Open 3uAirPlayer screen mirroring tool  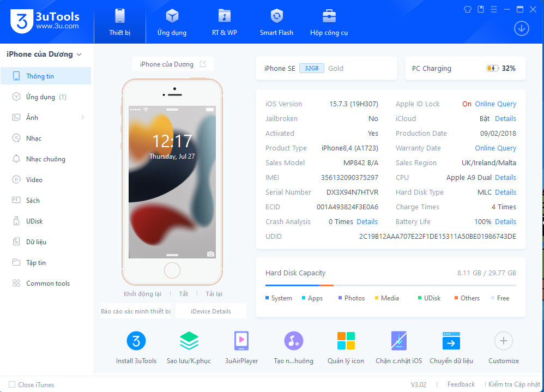(241, 341)
